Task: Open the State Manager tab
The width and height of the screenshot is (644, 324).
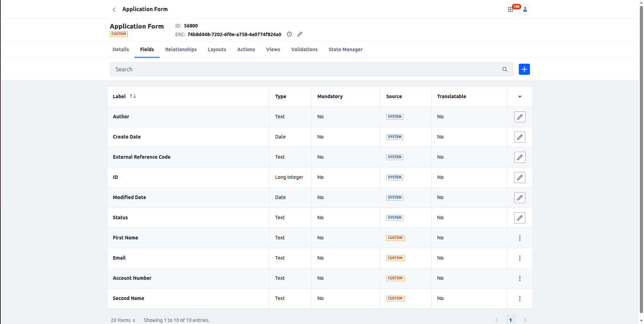Action: 346,49
